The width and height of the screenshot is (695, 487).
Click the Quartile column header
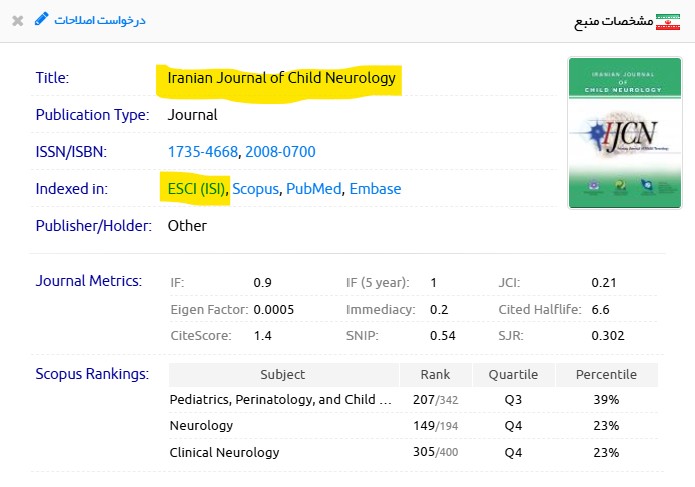pyautogui.click(x=513, y=375)
